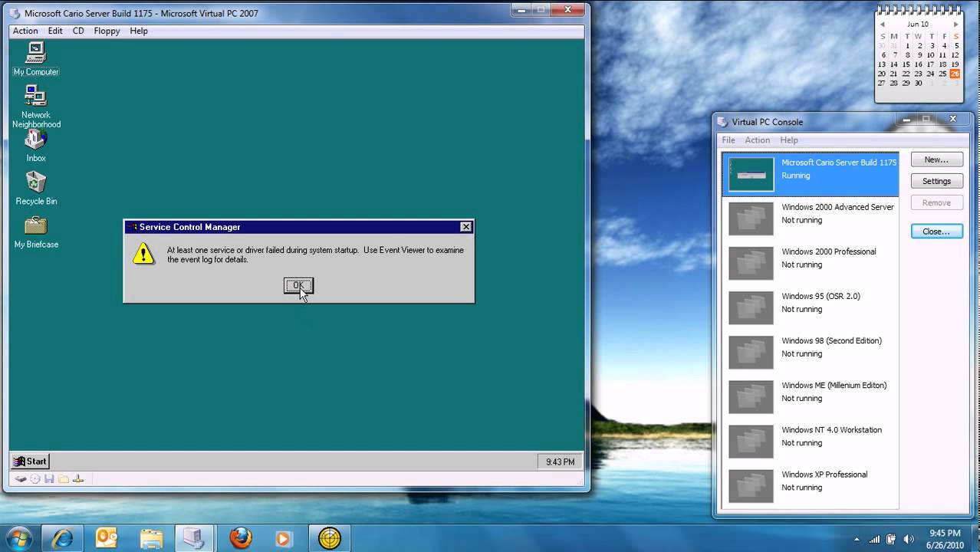Click highlighted date 26 in calendar gadget
980x552 pixels.
coord(955,74)
